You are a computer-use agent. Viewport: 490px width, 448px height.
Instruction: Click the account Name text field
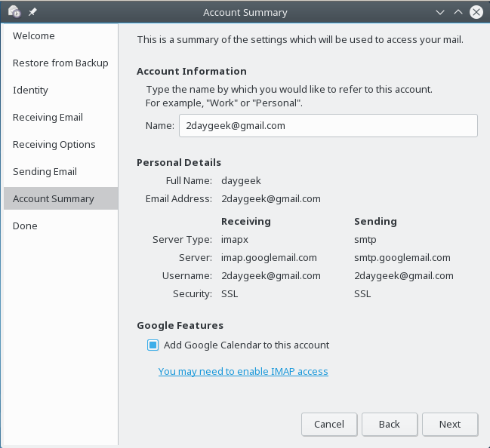[x=328, y=126]
